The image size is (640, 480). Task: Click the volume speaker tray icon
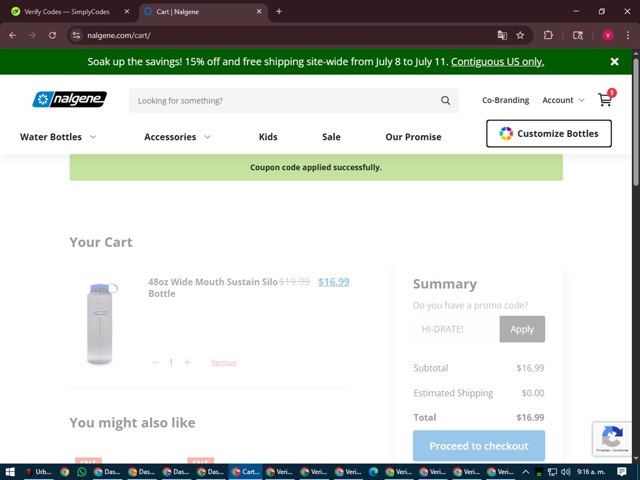(x=565, y=472)
